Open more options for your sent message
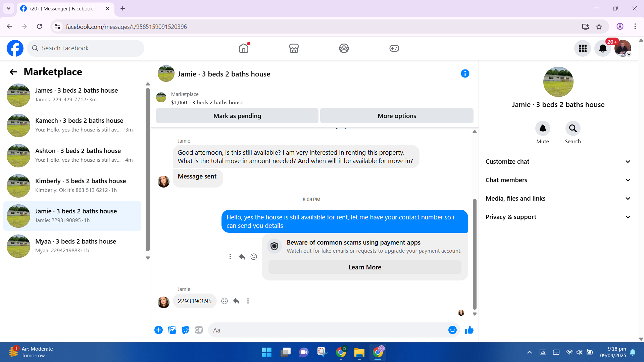The height and width of the screenshot is (362, 644). pos(230,257)
